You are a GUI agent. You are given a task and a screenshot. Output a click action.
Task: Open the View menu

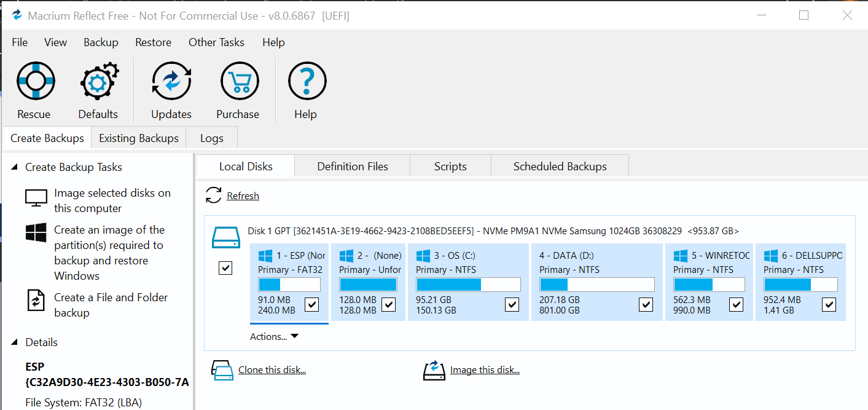(55, 42)
